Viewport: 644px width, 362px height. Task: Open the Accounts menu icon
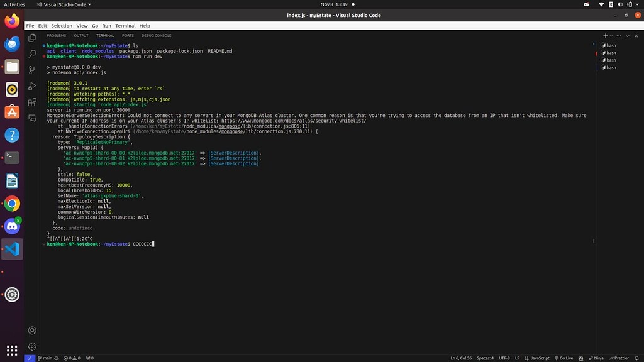(32, 331)
